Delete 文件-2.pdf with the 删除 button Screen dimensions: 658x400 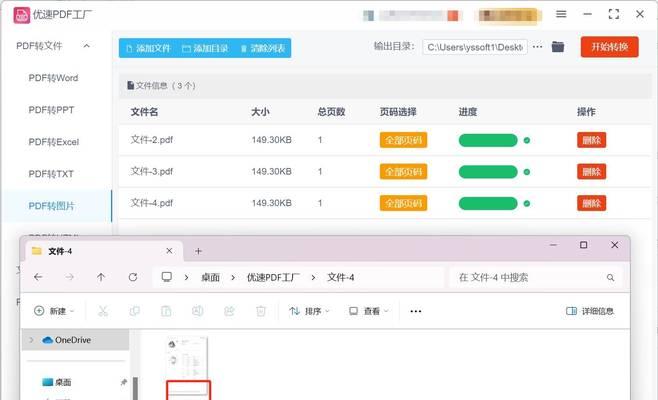(x=591, y=140)
